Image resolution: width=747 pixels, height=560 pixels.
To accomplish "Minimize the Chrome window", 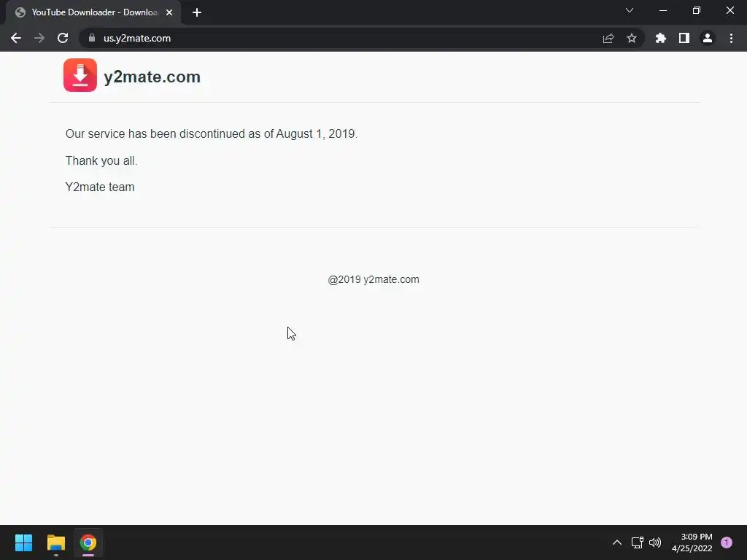I will pos(662,10).
